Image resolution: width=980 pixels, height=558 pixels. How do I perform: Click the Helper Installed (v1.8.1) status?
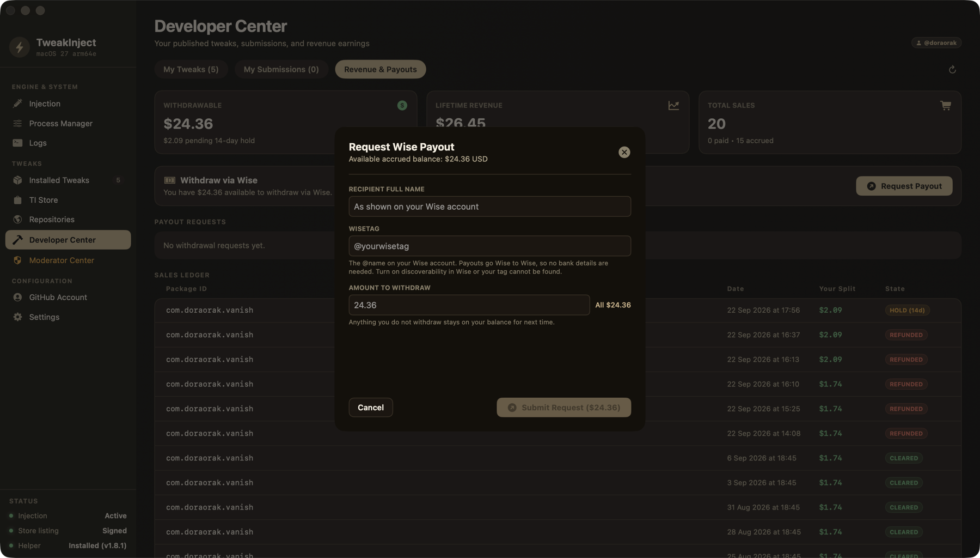(x=68, y=545)
